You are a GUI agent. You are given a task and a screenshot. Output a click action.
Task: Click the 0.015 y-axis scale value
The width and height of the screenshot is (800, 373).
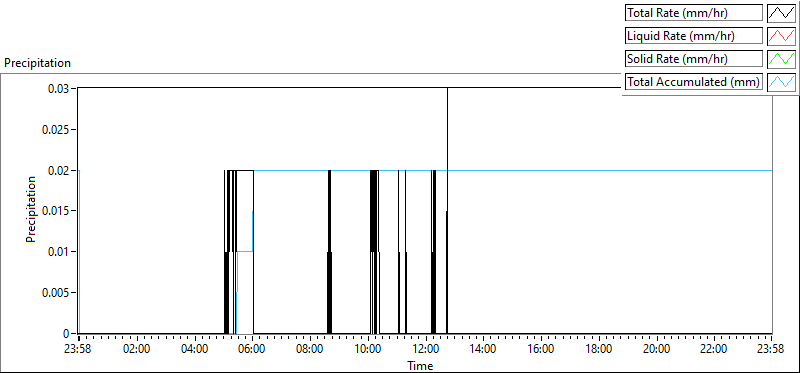(x=57, y=211)
